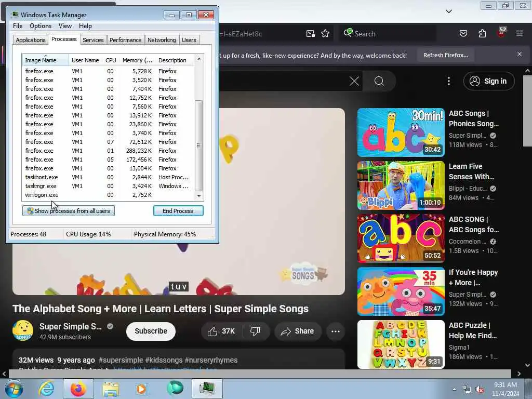Click the red extension badge showing 52
The height and width of the screenshot is (399, 532).
[x=501, y=33]
